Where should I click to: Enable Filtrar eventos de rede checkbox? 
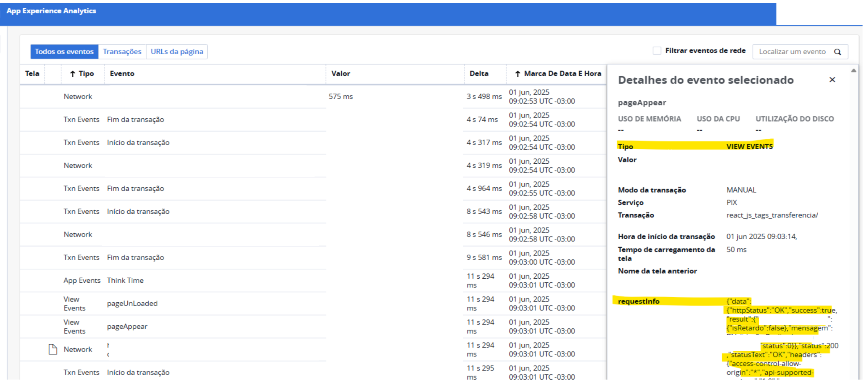657,51
